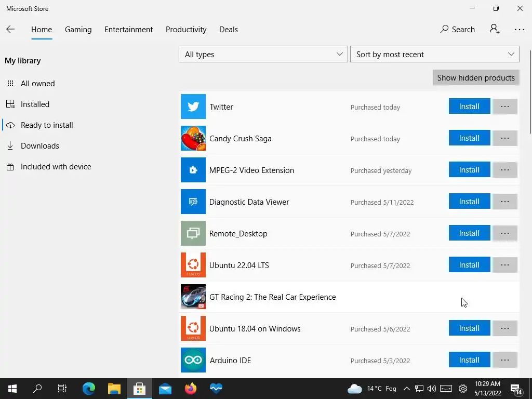This screenshot has height=399, width=532.
Task: Click the Twitter app icon
Action: click(193, 107)
